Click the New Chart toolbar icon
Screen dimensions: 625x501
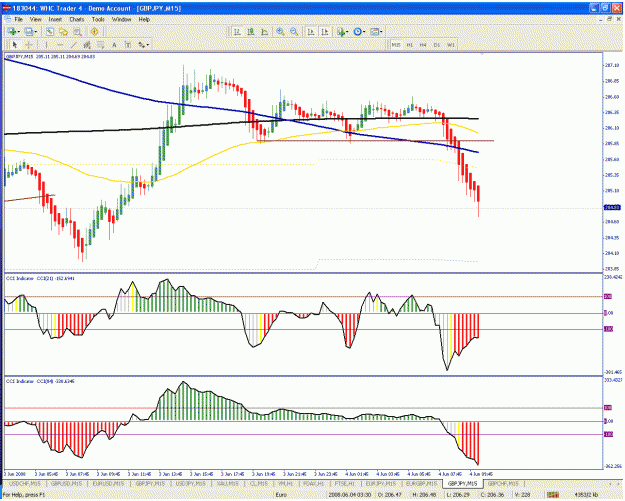pyautogui.click(x=12, y=31)
